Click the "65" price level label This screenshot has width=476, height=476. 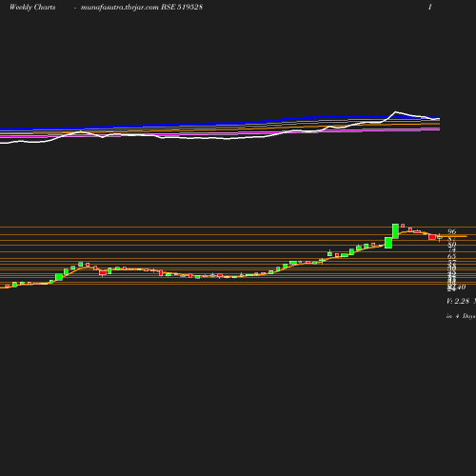(x=452, y=256)
